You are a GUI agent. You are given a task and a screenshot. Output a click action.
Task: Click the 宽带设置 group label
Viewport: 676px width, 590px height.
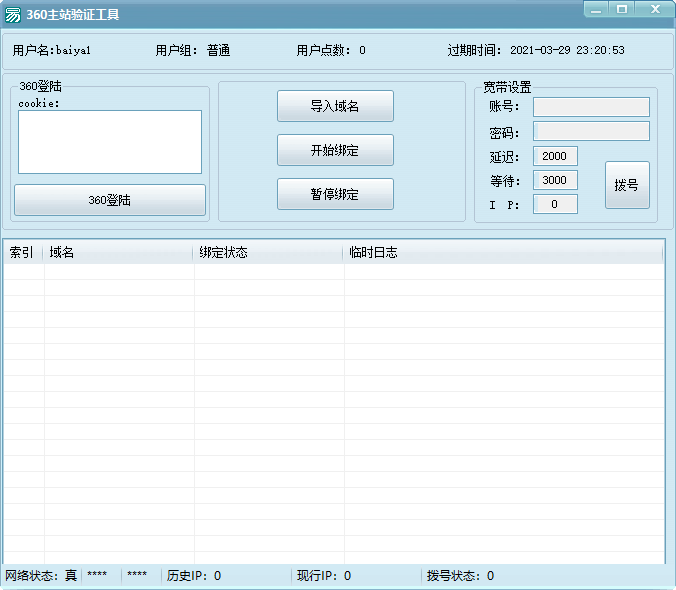tap(507, 87)
